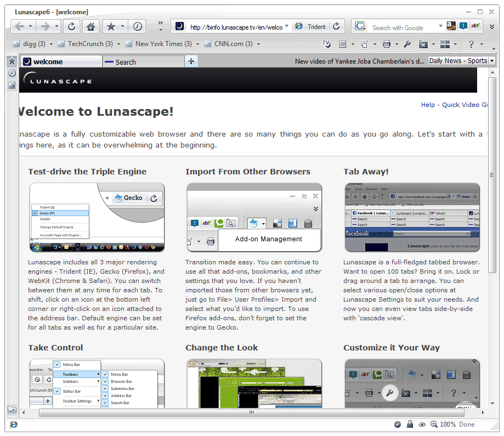Open the address bar URL dropdown
The image size is (504, 436).
click(286, 26)
